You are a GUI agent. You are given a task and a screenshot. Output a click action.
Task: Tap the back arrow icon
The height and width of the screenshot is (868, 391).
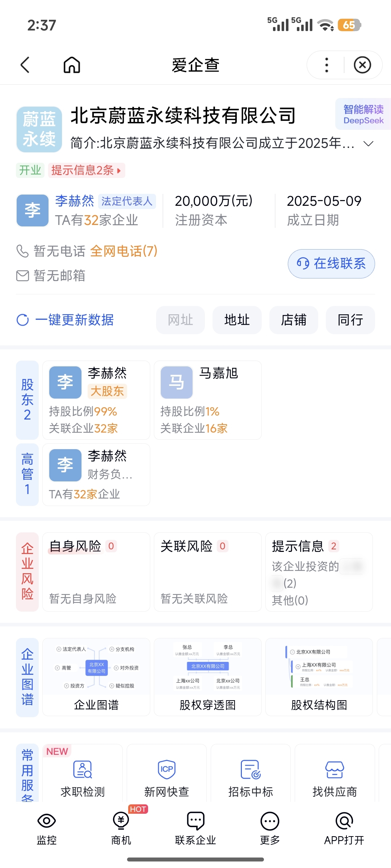(x=25, y=65)
